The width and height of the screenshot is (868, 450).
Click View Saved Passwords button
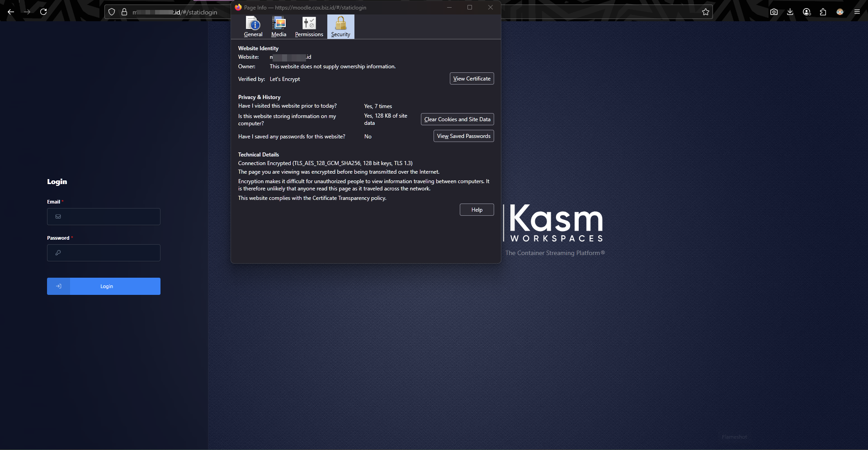click(x=463, y=136)
